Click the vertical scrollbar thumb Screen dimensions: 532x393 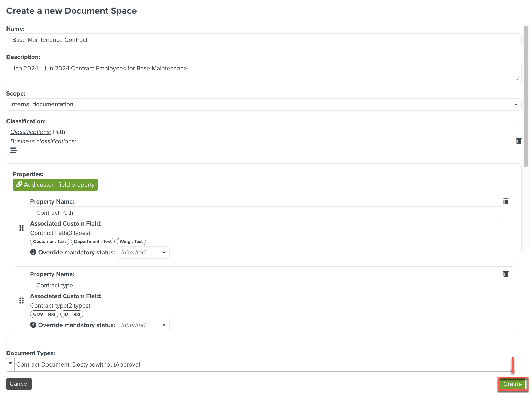[x=526, y=96]
